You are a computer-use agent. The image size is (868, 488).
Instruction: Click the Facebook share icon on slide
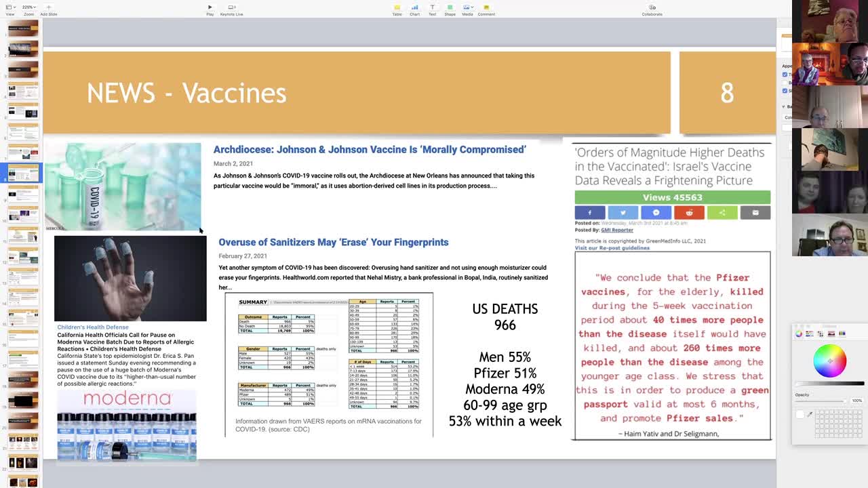click(589, 213)
